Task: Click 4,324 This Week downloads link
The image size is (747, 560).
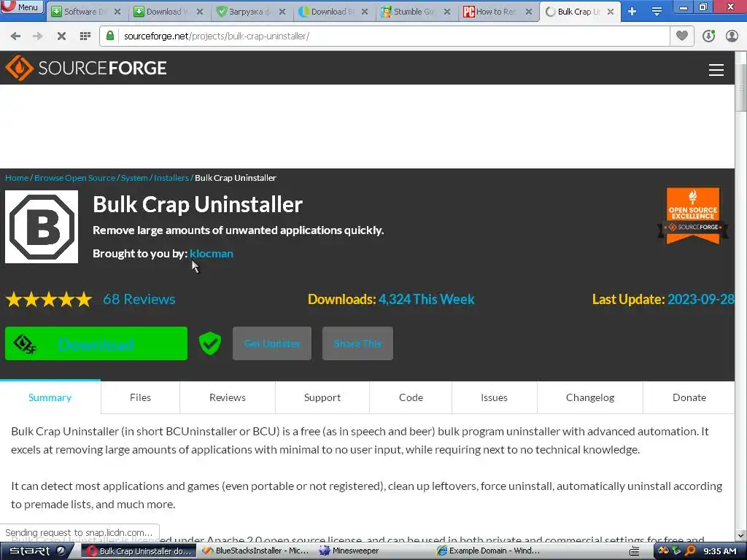Action: (426, 299)
